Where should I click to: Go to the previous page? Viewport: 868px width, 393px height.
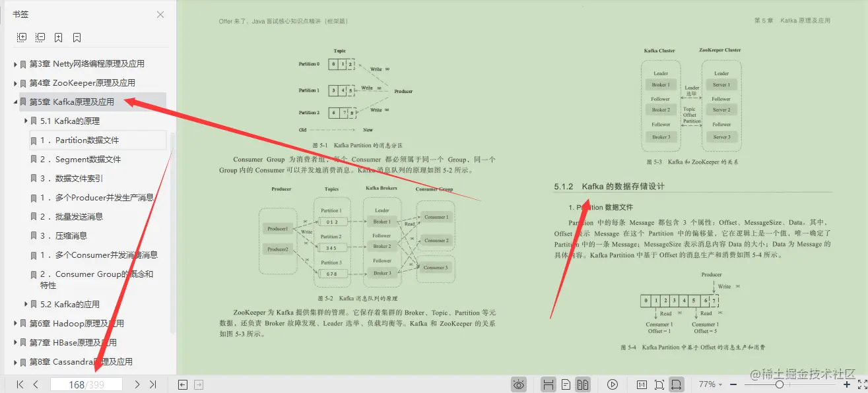click(x=36, y=384)
